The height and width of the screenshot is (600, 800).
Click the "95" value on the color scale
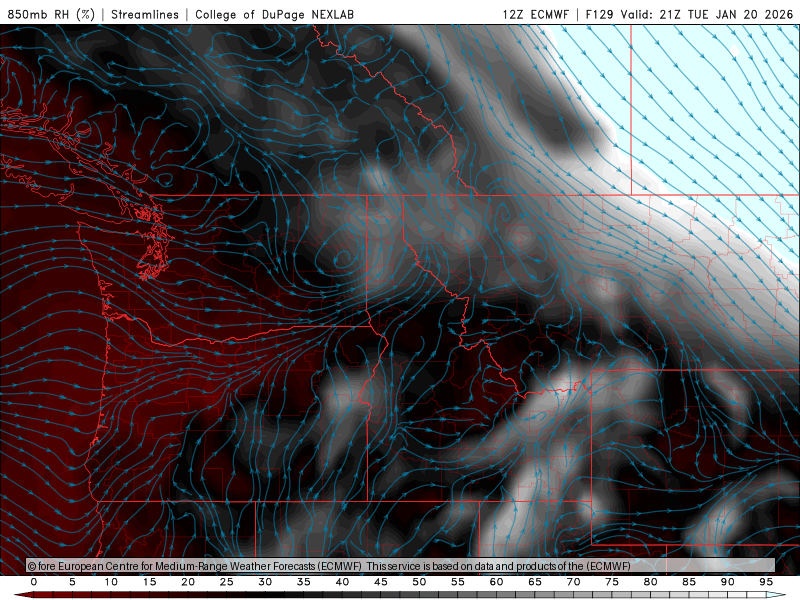pyautogui.click(x=766, y=582)
